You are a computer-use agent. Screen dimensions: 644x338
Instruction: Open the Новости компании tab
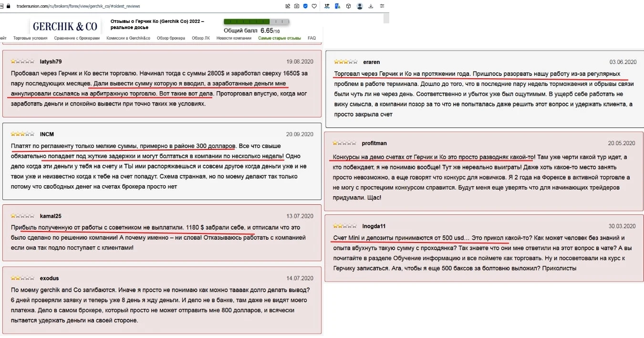click(234, 38)
